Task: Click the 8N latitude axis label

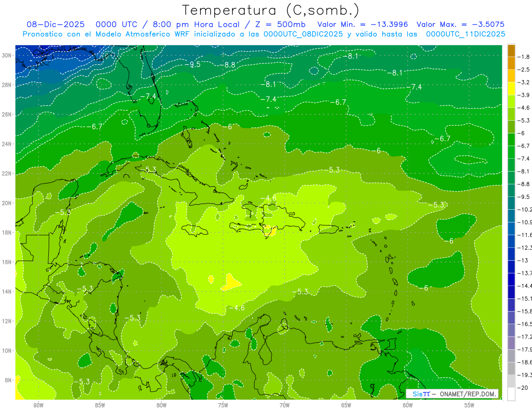Action: point(8,380)
